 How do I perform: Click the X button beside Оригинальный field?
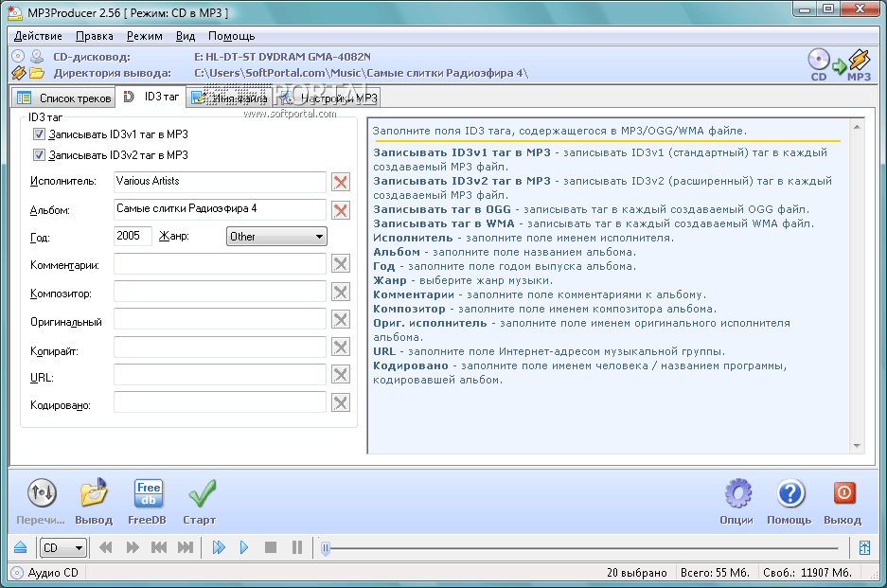(x=341, y=320)
